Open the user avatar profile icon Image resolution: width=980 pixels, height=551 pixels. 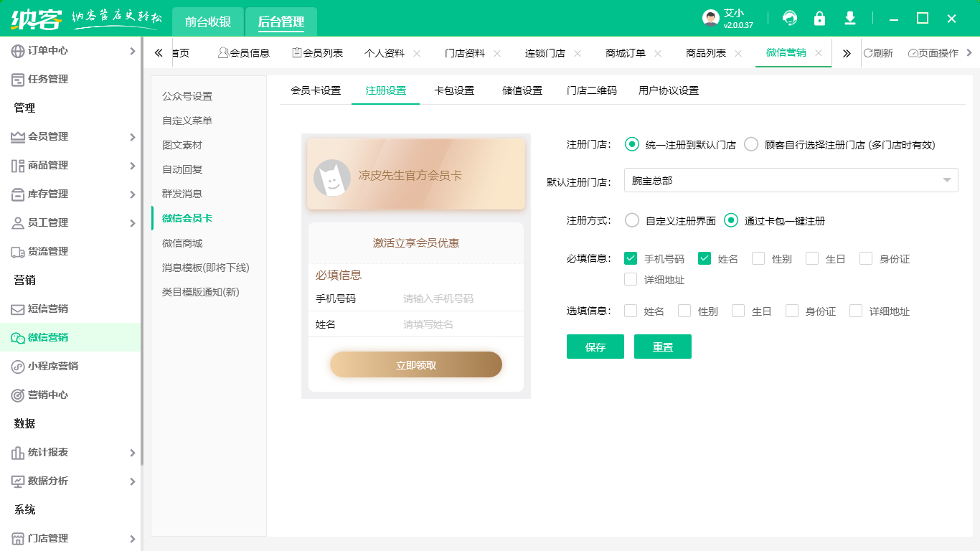click(711, 19)
